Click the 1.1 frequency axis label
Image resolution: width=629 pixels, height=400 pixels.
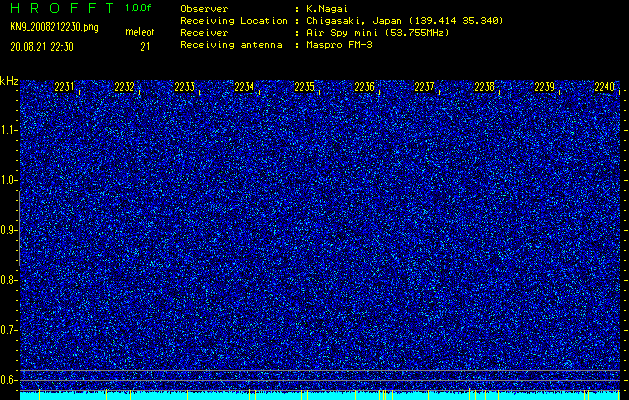tap(9, 130)
